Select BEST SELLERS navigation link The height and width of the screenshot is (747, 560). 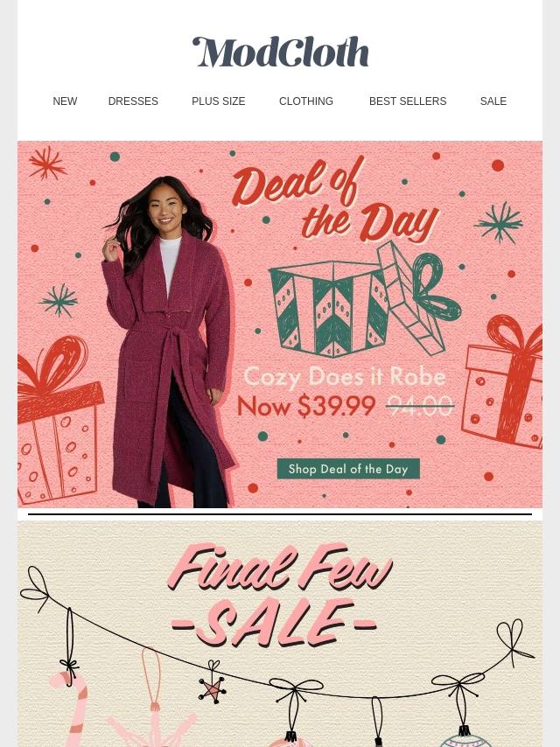pyautogui.click(x=408, y=101)
